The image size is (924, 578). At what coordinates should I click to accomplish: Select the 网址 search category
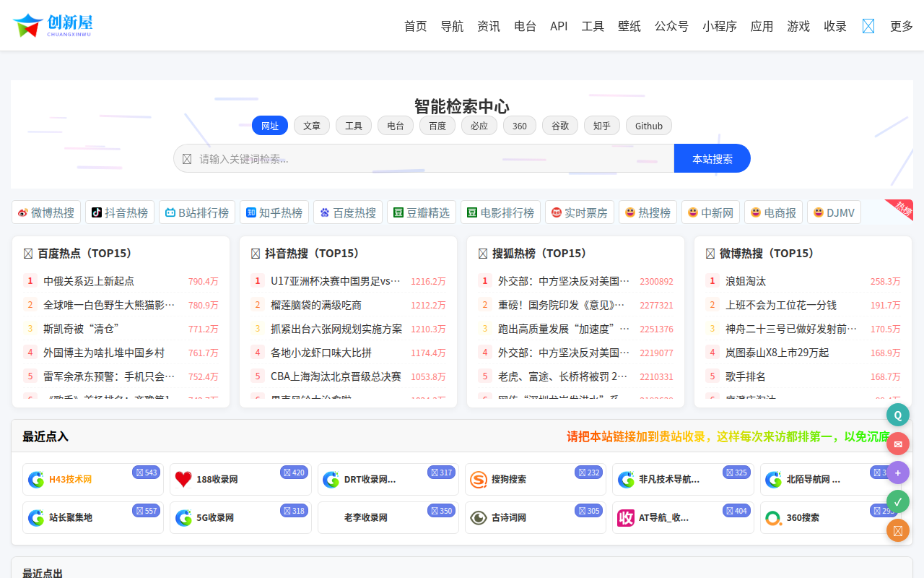pyautogui.click(x=270, y=126)
